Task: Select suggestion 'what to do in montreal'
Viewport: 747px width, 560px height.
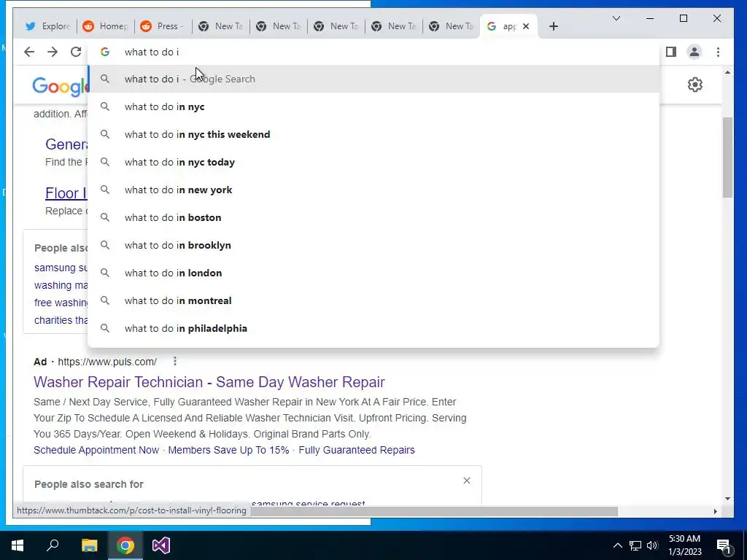Action: [x=373, y=300]
